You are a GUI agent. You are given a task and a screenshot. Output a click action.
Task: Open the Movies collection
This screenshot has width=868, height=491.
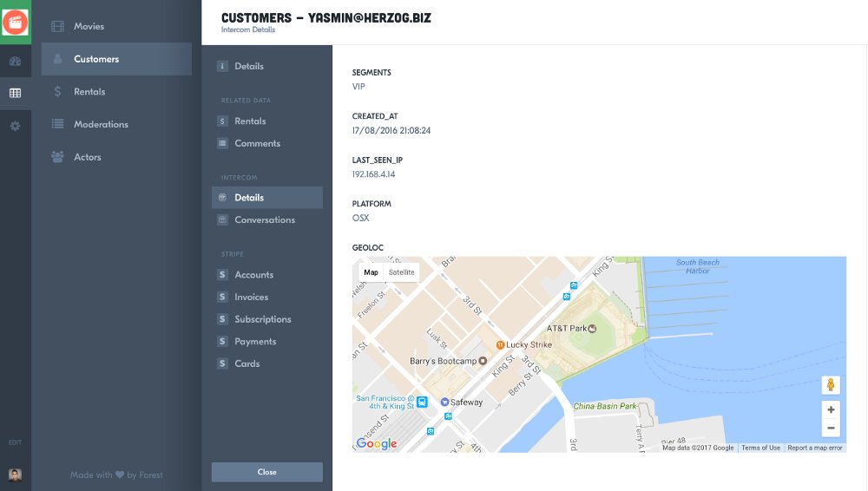117,26
